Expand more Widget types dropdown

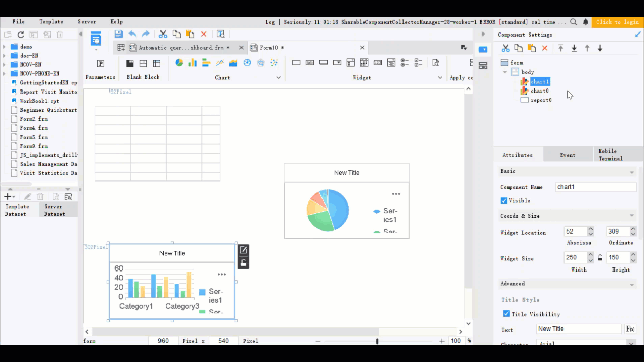pos(440,78)
